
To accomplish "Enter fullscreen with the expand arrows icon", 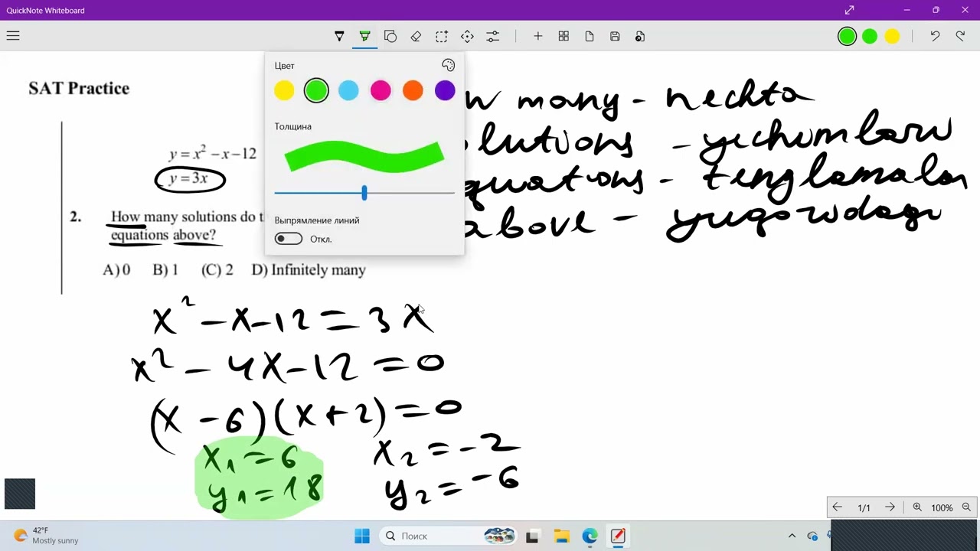I will point(849,10).
